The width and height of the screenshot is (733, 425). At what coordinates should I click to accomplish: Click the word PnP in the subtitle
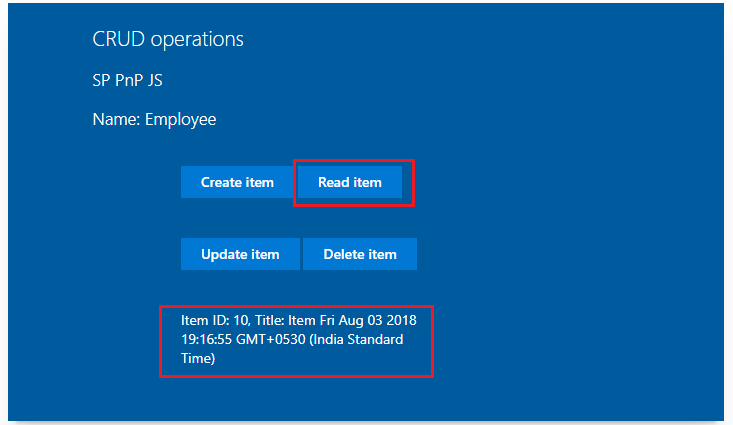pos(130,80)
